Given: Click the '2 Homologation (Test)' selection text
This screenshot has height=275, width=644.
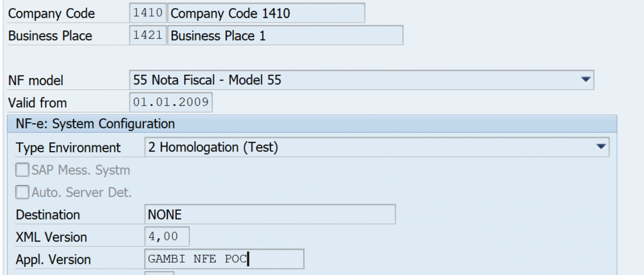Looking at the screenshot, I should pos(213,148).
